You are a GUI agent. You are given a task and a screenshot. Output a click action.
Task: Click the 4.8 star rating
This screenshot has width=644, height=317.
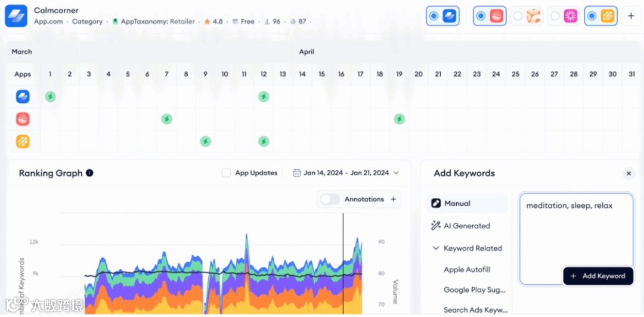coord(213,21)
